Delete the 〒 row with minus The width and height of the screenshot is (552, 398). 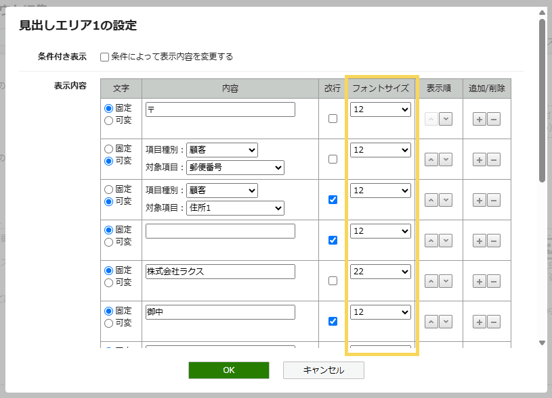pos(494,119)
